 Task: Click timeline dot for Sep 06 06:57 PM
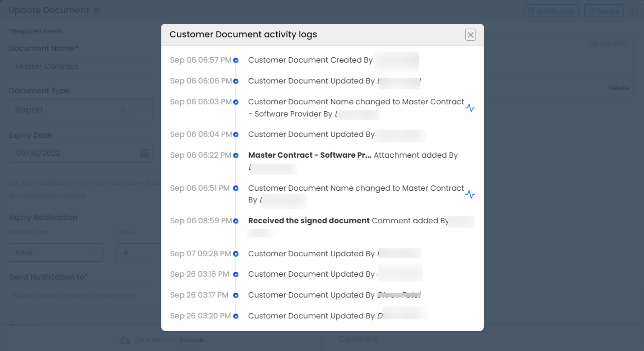coord(236,61)
